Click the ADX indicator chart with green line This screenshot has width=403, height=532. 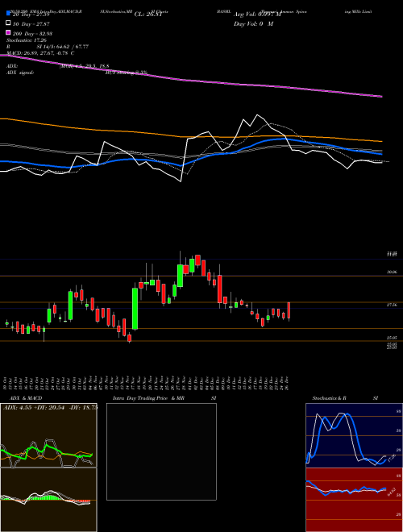point(48,435)
